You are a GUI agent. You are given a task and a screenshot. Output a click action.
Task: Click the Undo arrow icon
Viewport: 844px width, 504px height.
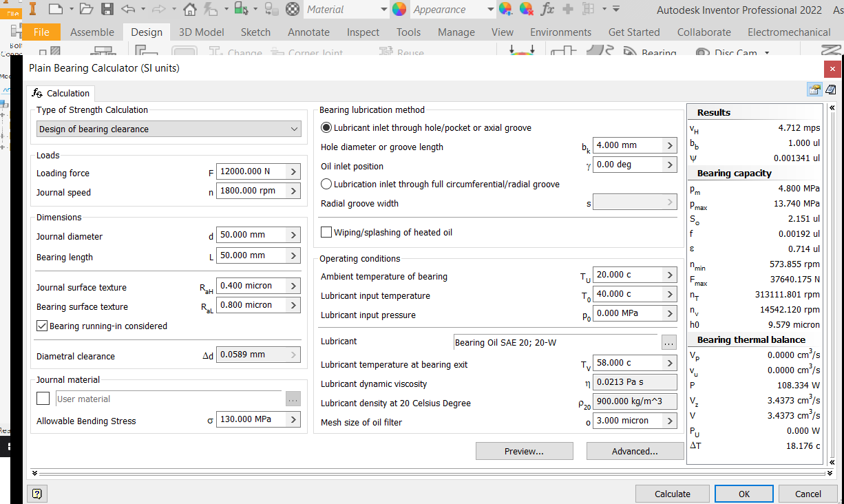tap(128, 9)
